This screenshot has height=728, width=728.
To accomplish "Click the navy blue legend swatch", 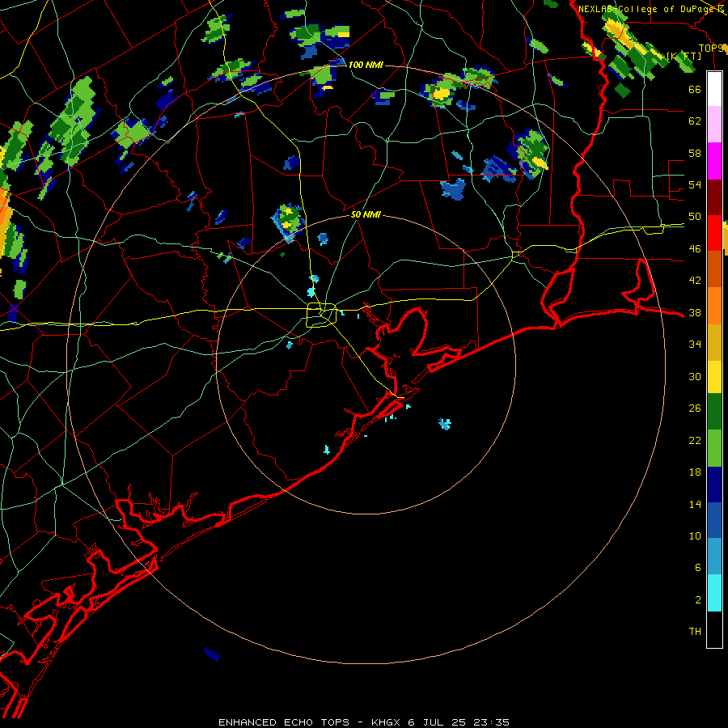I will click(x=714, y=485).
